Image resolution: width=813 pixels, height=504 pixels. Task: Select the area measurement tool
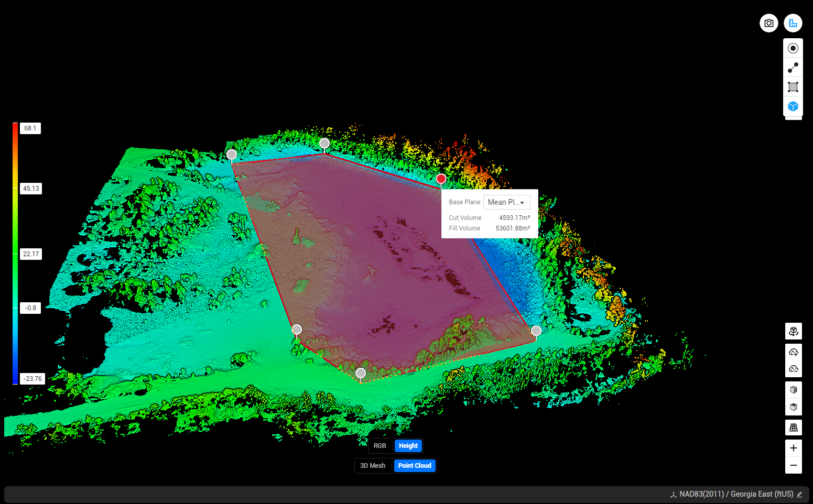tap(793, 86)
